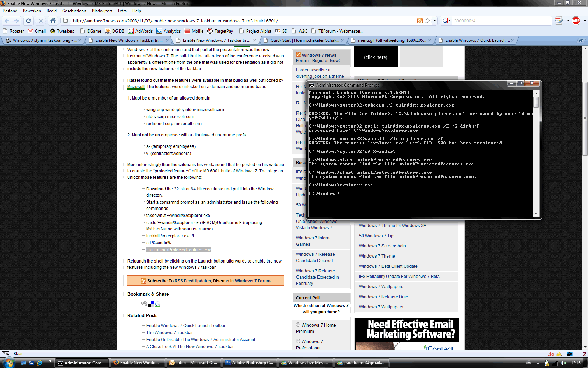
Task: Open the Firefox home page icon
Action: pos(53,21)
